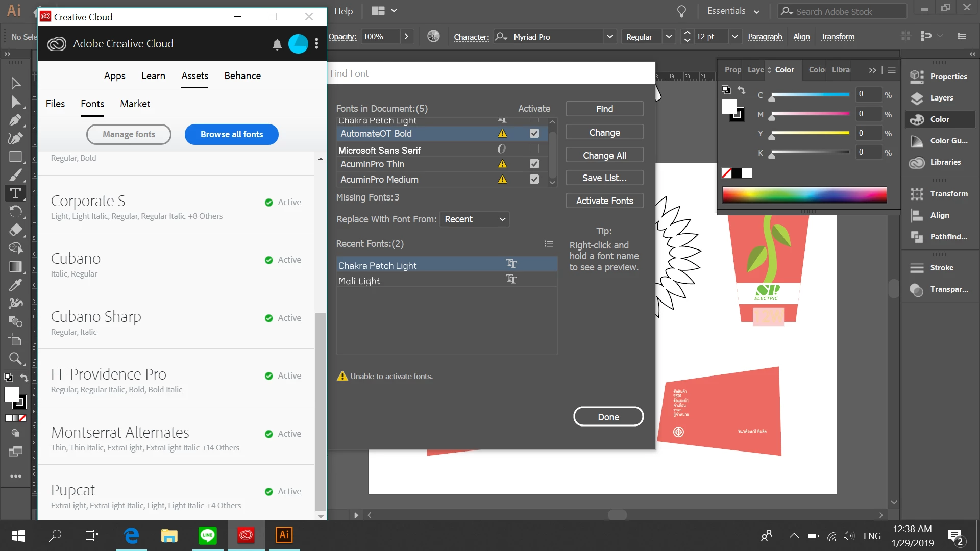The image size is (980, 551).
Task: Open the Libraries panel icon
Action: click(x=917, y=162)
